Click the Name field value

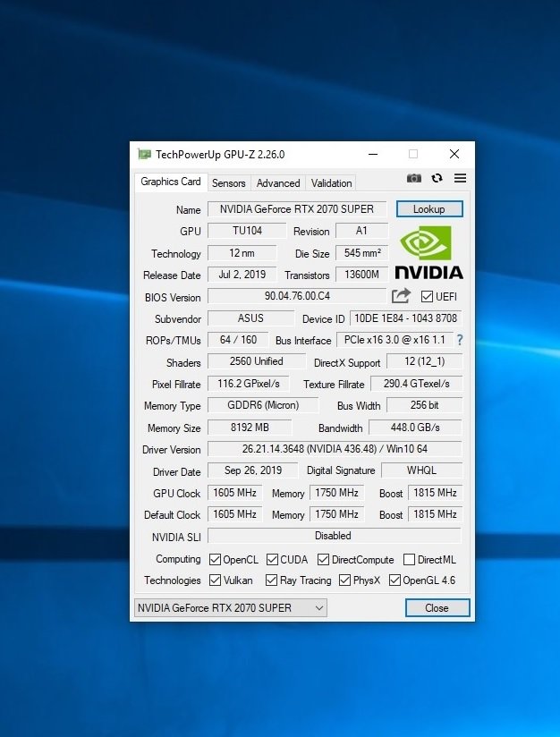pyautogui.click(x=297, y=209)
